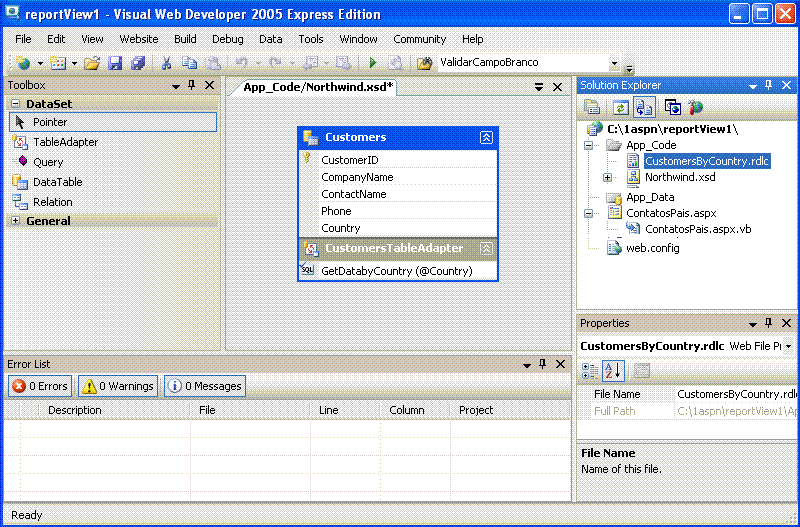Open the Toolbox window position dropdown
This screenshot has height=527, width=800.
[176, 86]
